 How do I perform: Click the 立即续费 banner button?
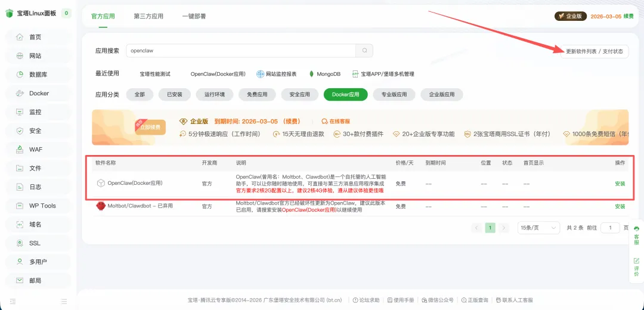pos(150,128)
